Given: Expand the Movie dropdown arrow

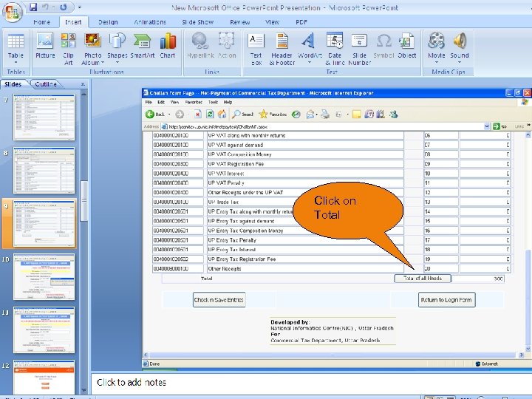Looking at the screenshot, I should (437, 62).
